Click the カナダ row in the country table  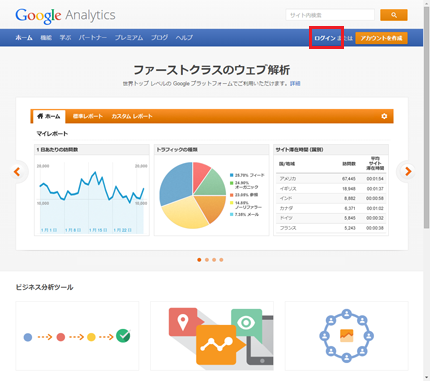pyautogui.click(x=331, y=208)
